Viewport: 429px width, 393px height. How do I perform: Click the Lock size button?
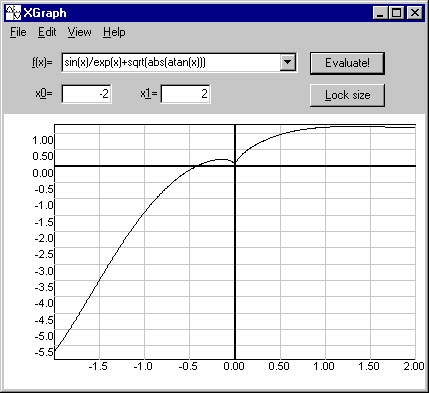[347, 95]
